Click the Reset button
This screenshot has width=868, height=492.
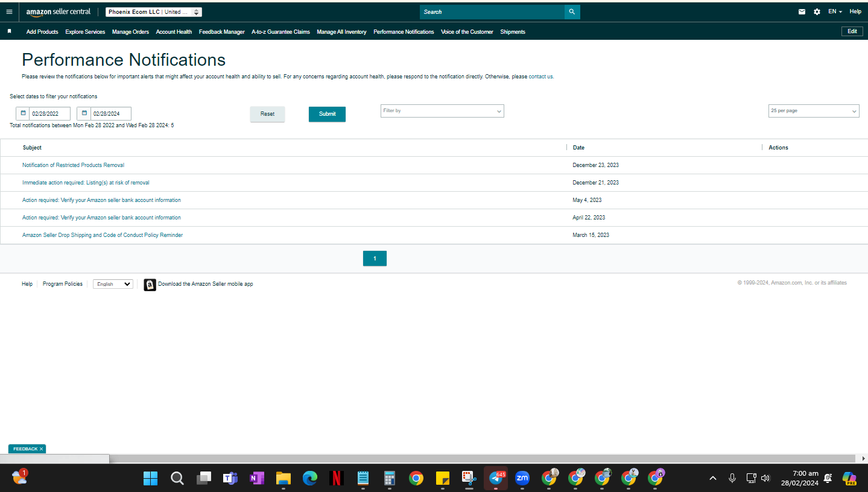point(267,114)
